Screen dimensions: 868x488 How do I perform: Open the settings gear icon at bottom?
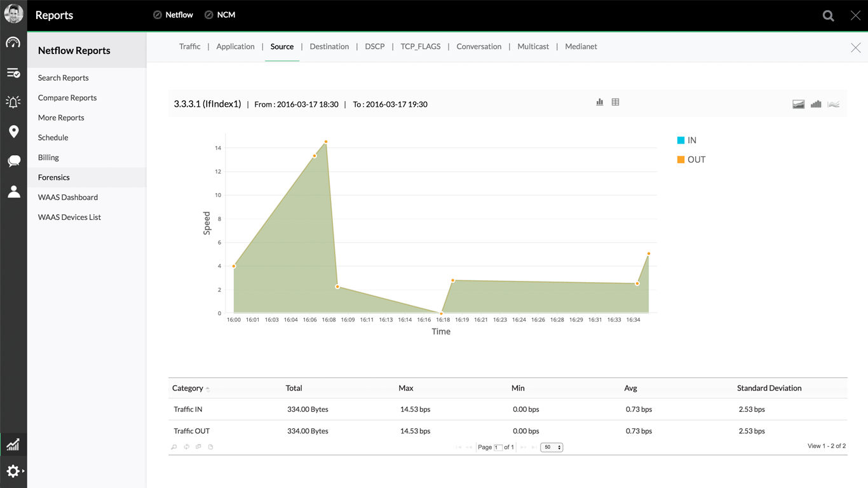(x=13, y=471)
